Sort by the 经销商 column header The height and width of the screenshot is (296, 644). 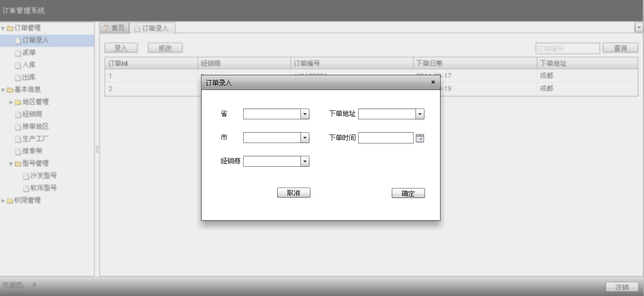click(x=244, y=63)
